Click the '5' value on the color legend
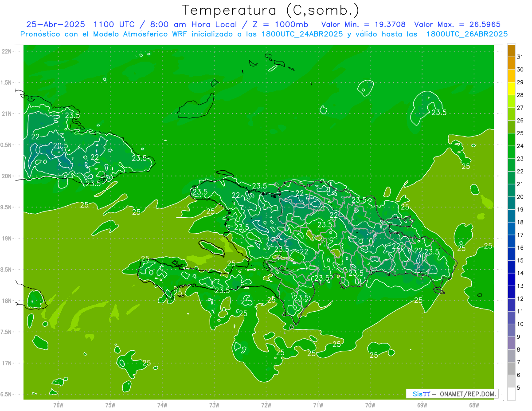This screenshot has height=411, width=532. (x=519, y=388)
